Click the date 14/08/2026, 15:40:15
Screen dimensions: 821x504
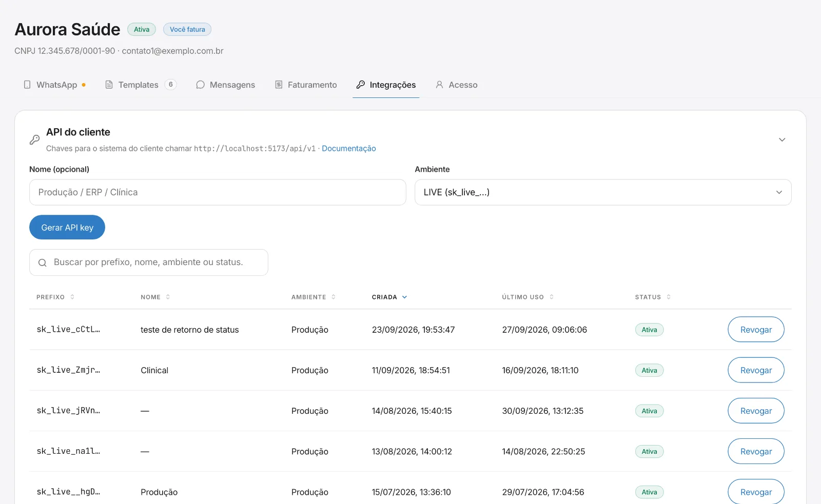pos(412,411)
